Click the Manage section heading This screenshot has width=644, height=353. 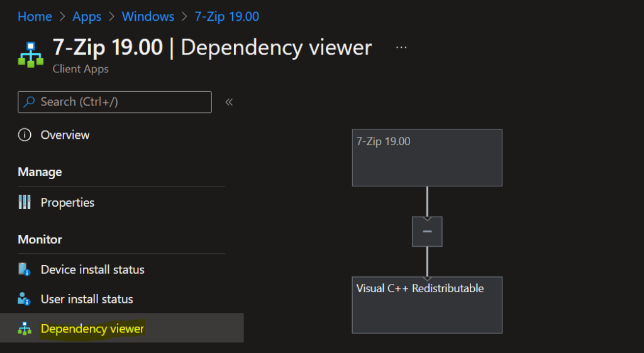point(40,171)
